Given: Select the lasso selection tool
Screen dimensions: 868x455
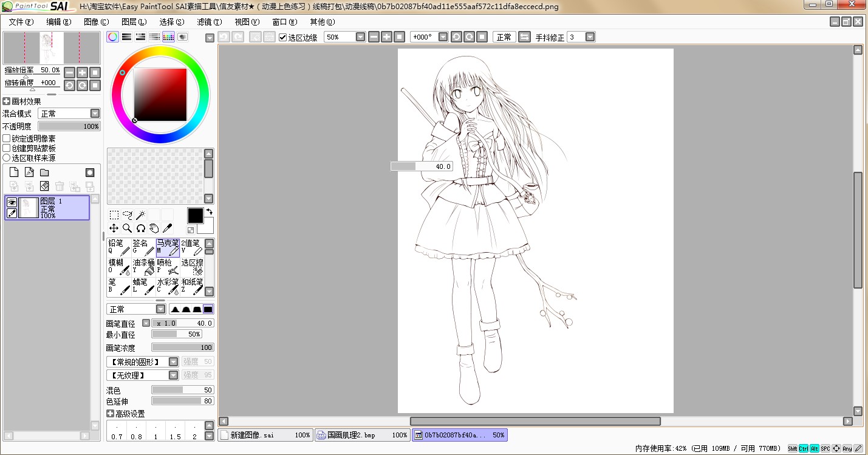Looking at the screenshot, I should (128, 214).
